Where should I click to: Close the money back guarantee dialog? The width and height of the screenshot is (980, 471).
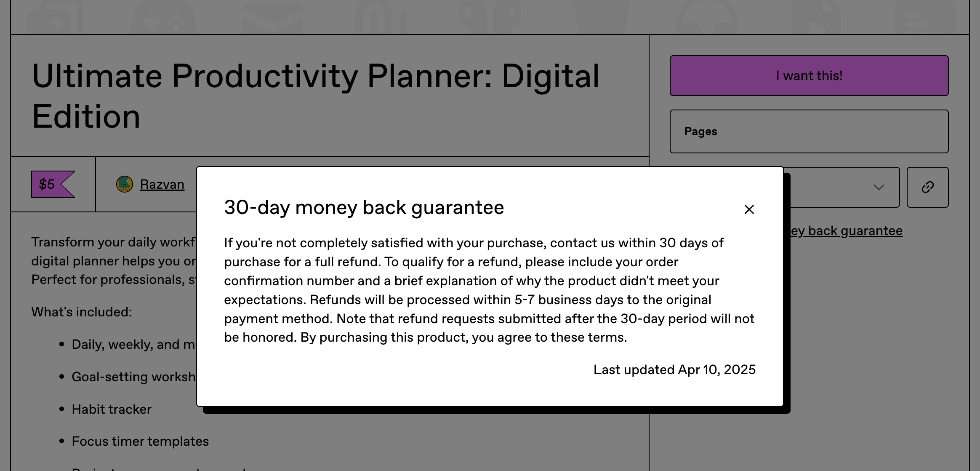749,209
